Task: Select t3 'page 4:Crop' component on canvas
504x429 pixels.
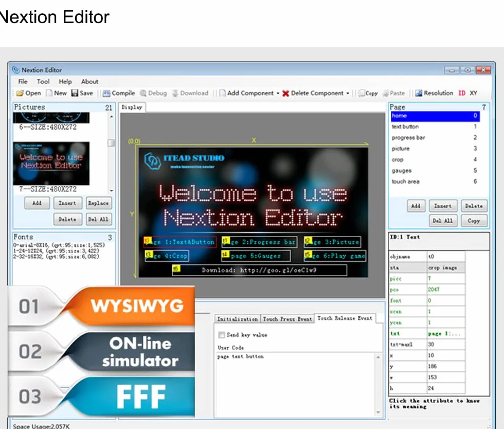Action: [167, 256]
